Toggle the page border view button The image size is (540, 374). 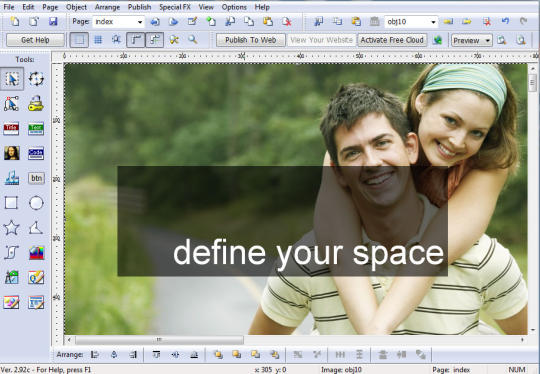tap(79, 40)
